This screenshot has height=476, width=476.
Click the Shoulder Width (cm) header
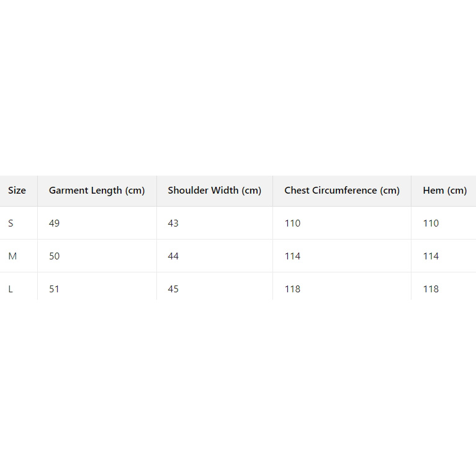pos(215,191)
